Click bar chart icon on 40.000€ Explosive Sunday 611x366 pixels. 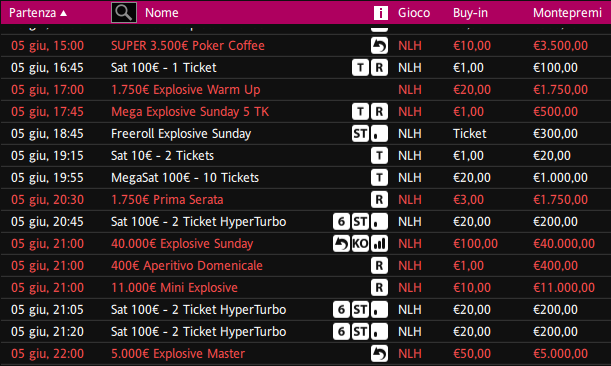coord(379,244)
